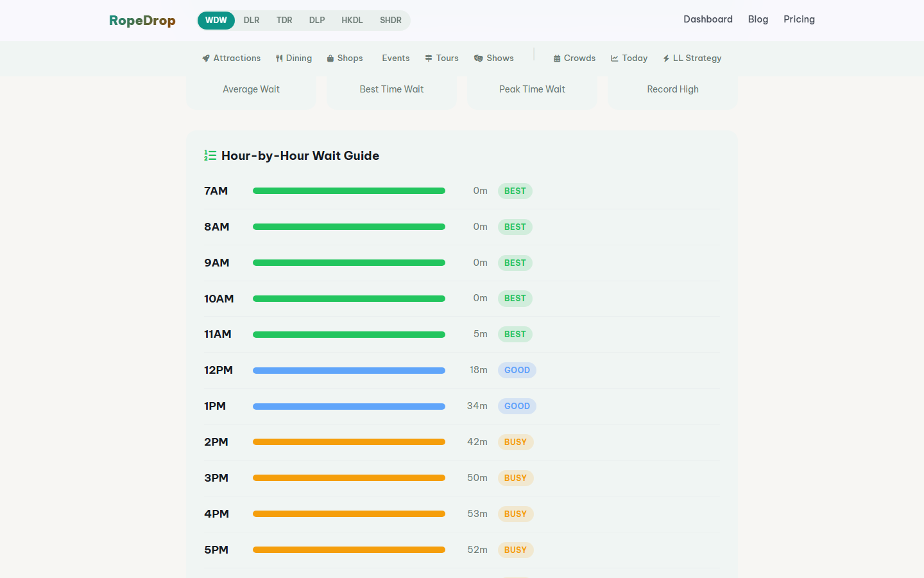Open the Pricing page
Image resolution: width=924 pixels, height=578 pixels.
[799, 19]
